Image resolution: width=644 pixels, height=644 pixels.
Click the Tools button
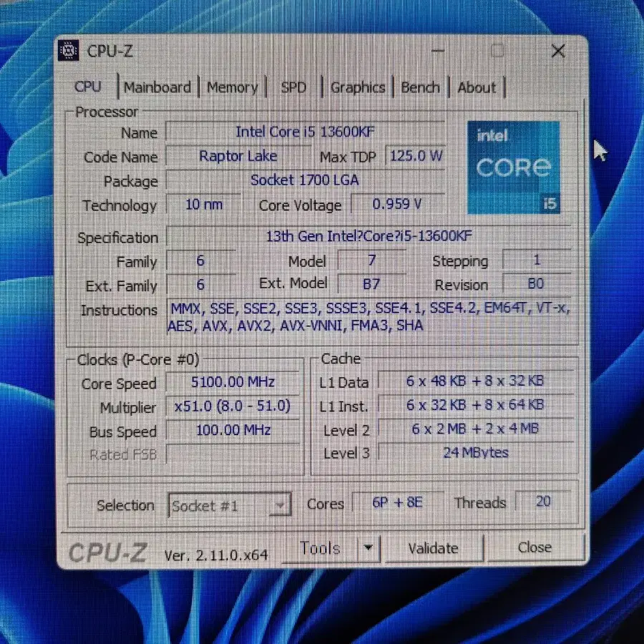click(x=320, y=548)
